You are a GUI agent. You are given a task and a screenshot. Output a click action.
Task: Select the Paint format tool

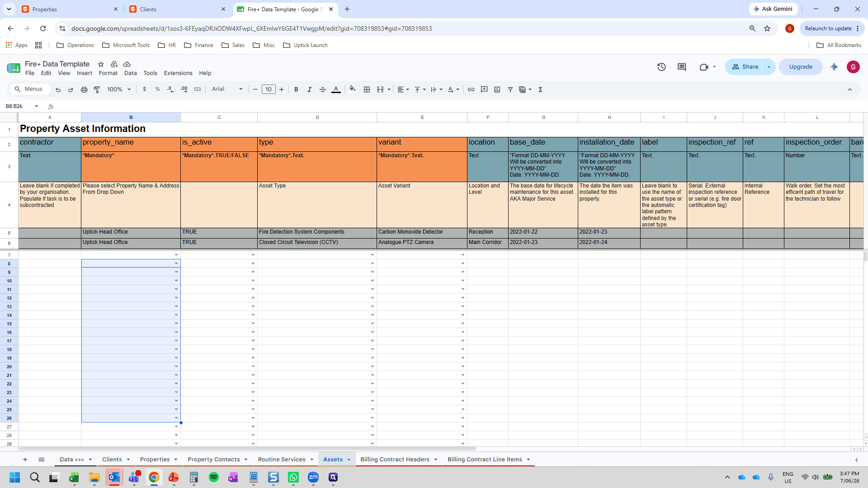[97, 89]
